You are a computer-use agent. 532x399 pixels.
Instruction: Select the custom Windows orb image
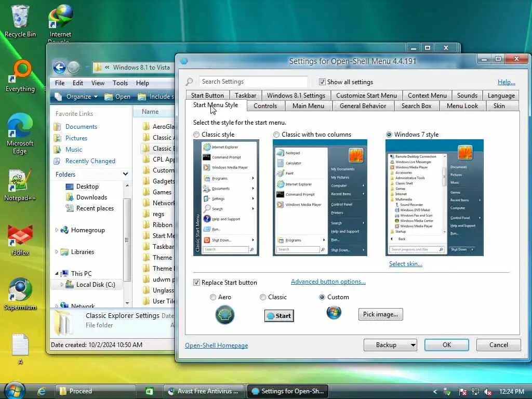[334, 312]
